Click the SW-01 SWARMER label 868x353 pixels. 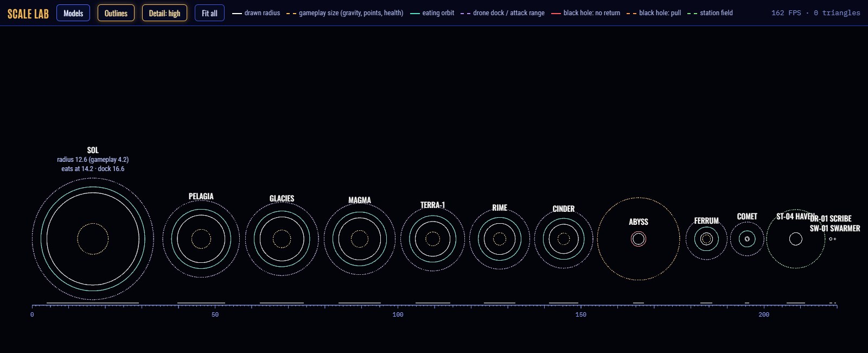click(835, 228)
